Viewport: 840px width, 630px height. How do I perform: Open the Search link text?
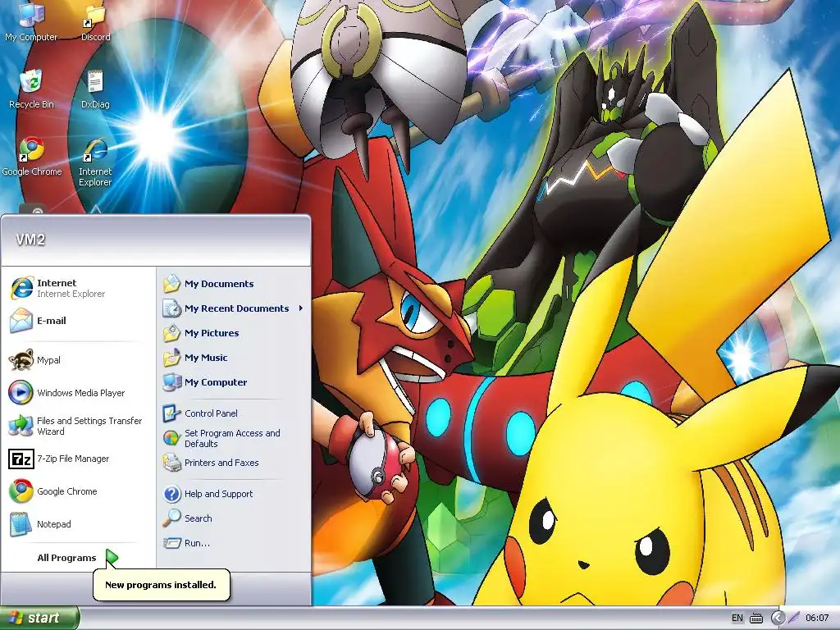pos(199,518)
